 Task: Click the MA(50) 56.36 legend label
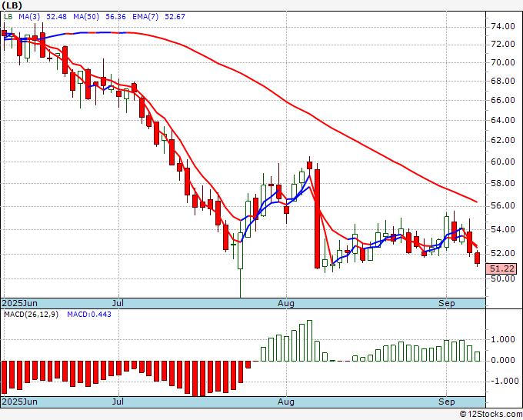(99, 17)
